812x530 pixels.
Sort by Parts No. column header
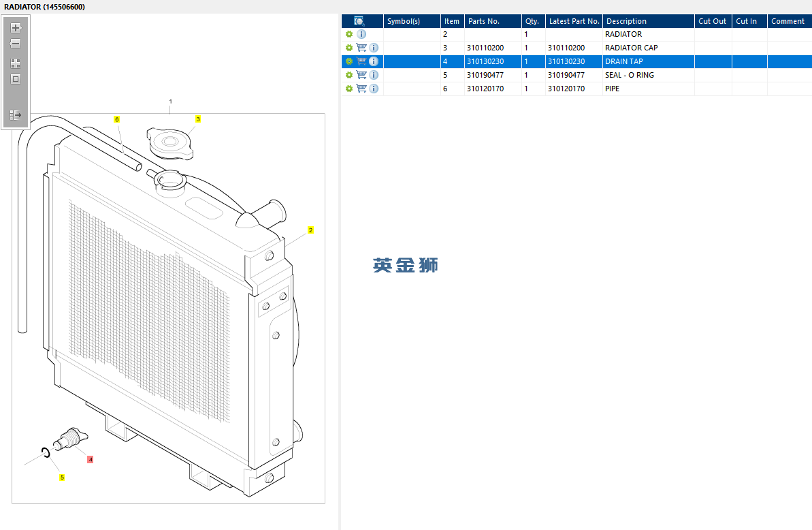[493, 21]
